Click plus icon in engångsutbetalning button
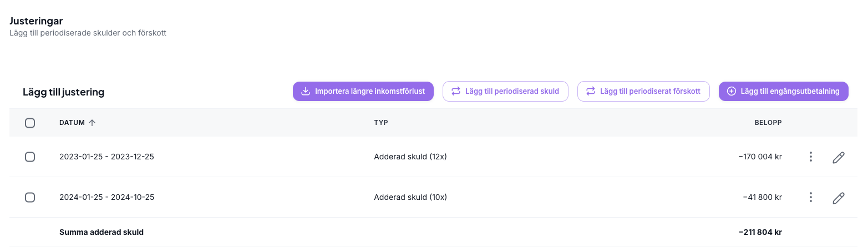 pyautogui.click(x=732, y=92)
